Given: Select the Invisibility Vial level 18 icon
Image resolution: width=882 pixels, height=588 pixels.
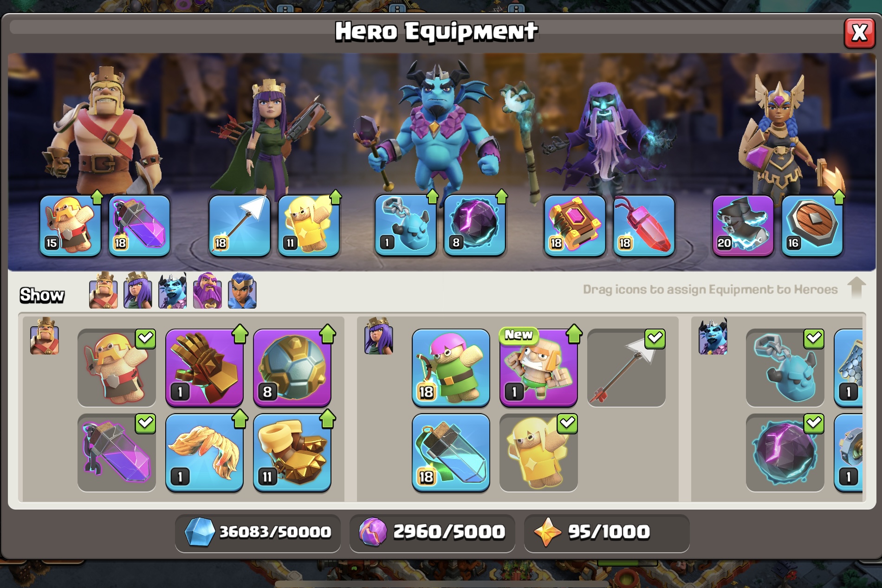Looking at the screenshot, I should 451,452.
